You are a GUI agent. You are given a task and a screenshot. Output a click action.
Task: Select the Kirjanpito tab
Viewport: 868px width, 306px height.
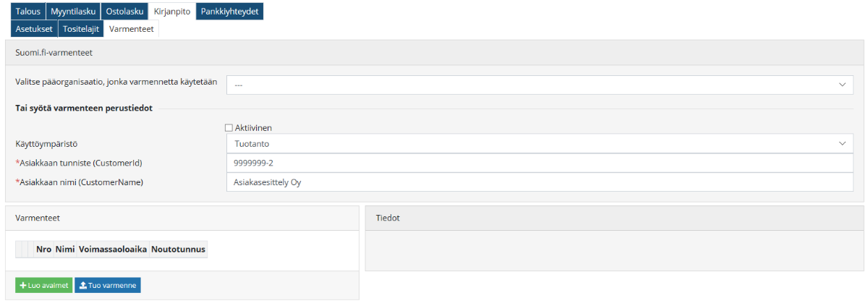[172, 12]
